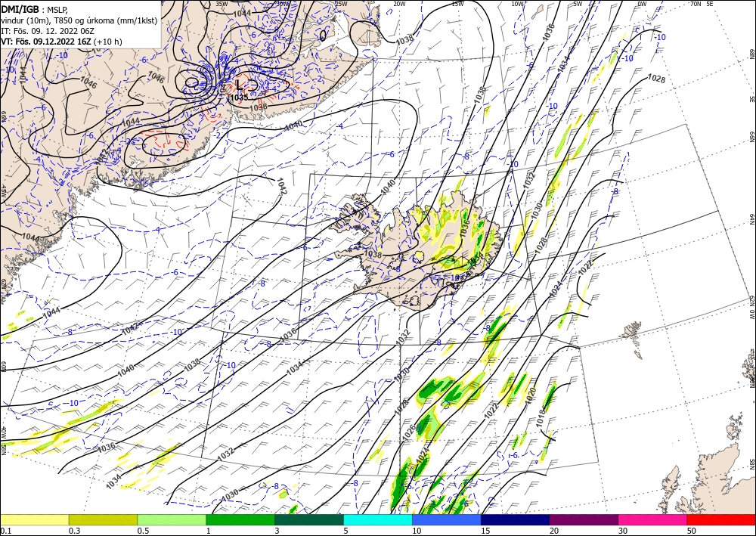Click the legend value '0.5'
The width and height of the screenshot is (756, 536).
click(x=143, y=531)
